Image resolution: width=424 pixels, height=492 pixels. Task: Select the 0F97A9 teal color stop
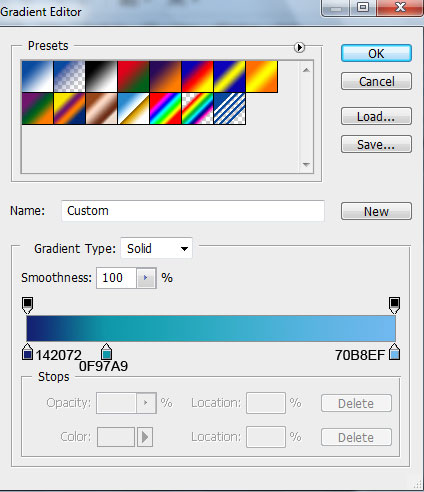106,352
